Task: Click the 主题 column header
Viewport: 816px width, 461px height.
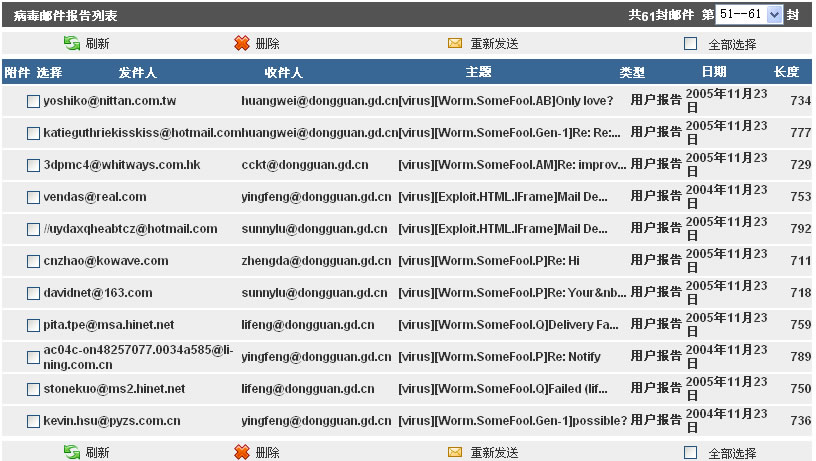Action: pos(478,73)
